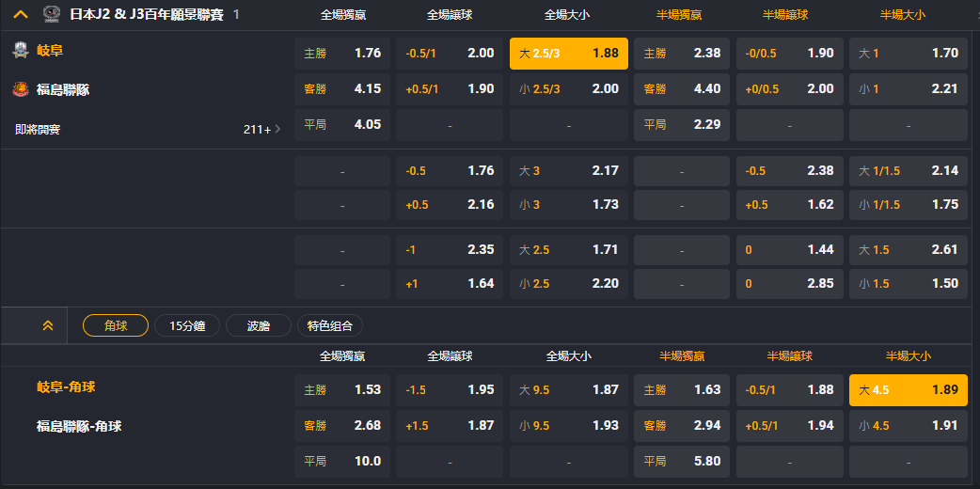
Task: Select half-time 主勝 odds 2.38
Action: click(x=682, y=54)
